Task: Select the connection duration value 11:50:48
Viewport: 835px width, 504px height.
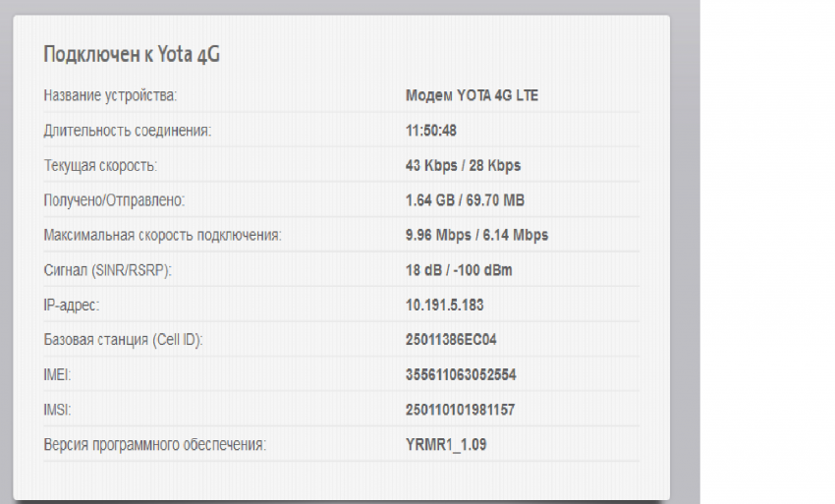Action: tap(431, 131)
